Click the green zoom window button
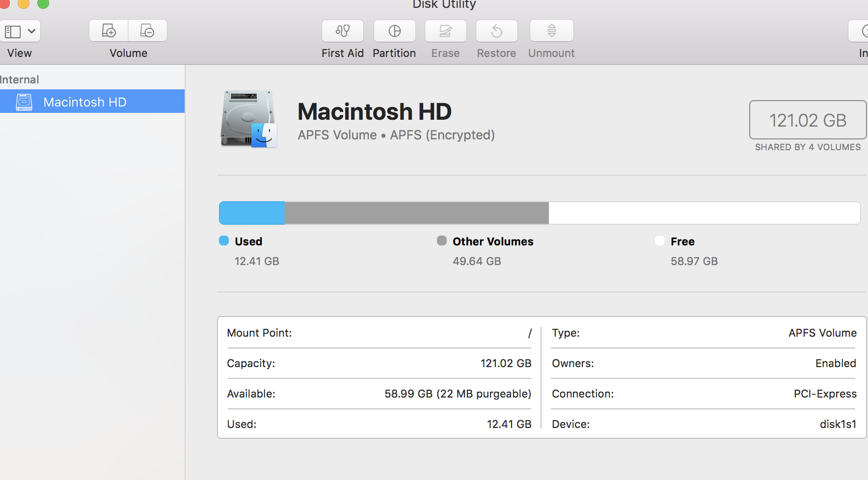This screenshot has width=868, height=480. pos(43,3)
